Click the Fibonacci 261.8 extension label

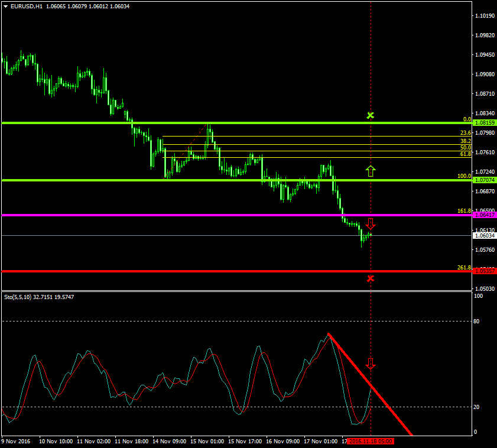coord(464,267)
